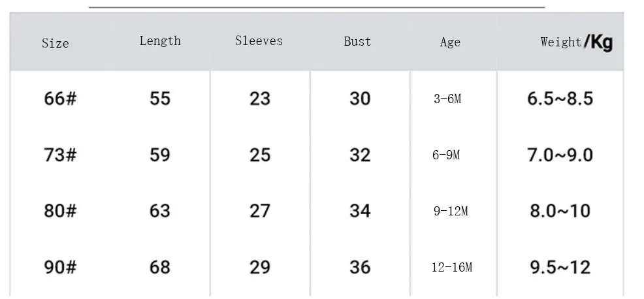Select the Length column header
644x299 pixels.
(x=160, y=40)
